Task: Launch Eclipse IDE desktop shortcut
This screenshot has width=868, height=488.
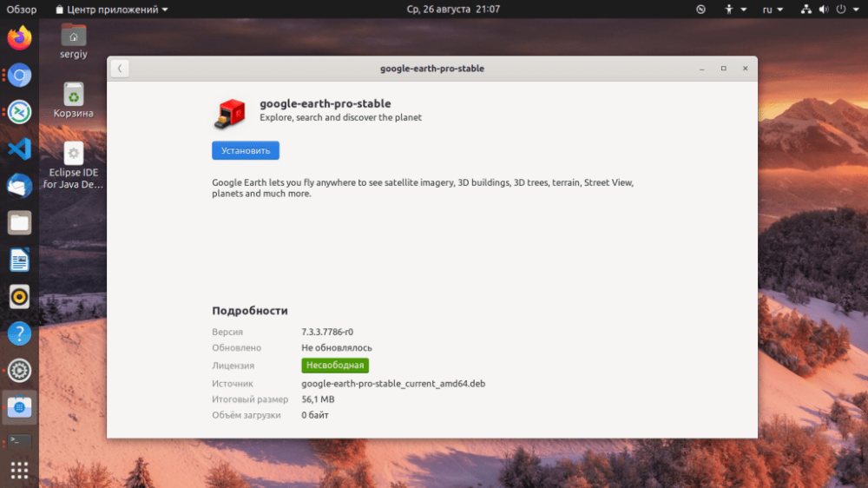Action: point(74,165)
